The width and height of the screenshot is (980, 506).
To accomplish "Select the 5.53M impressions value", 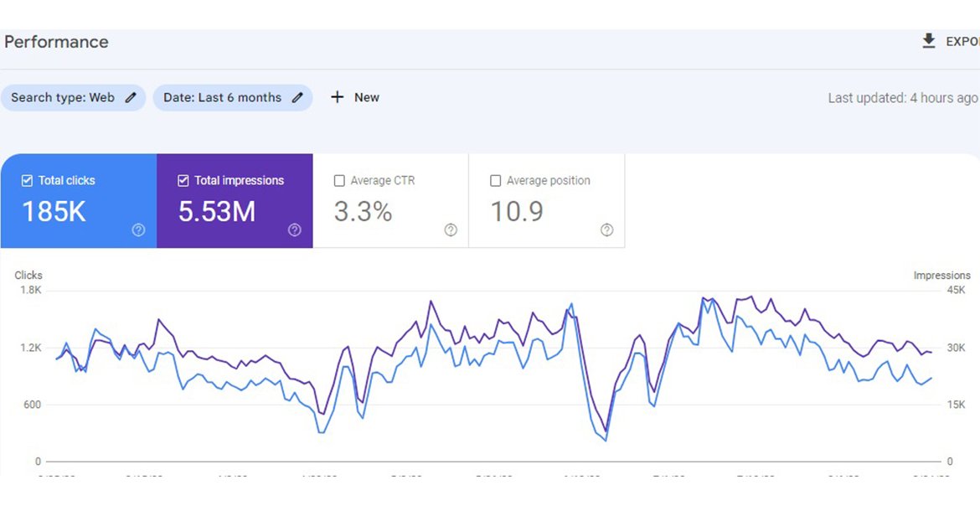I will [217, 212].
